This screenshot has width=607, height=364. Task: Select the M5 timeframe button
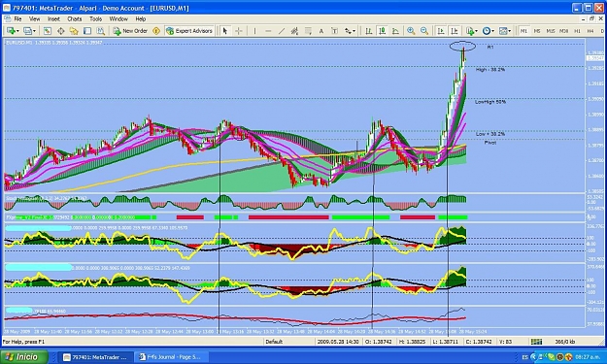click(537, 31)
